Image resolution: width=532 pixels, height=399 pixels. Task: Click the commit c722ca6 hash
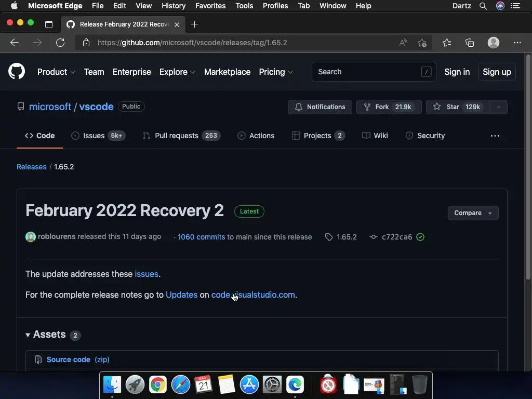(x=396, y=237)
